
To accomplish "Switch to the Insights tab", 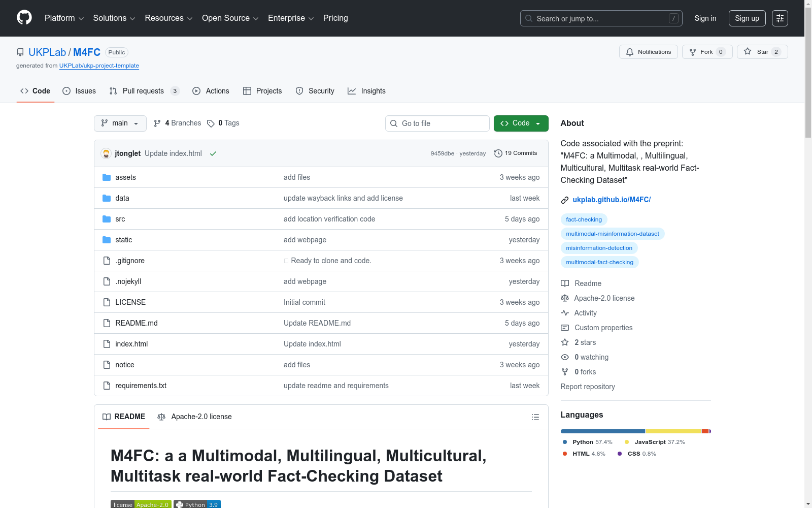I will click(x=366, y=91).
